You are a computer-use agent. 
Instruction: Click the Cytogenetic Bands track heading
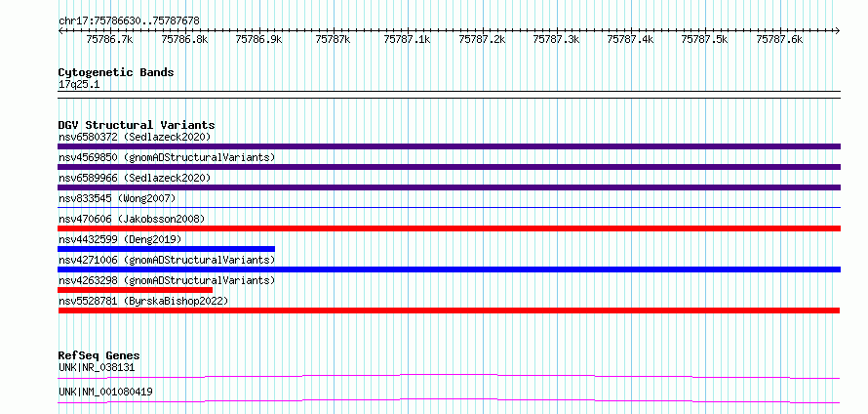click(x=116, y=72)
